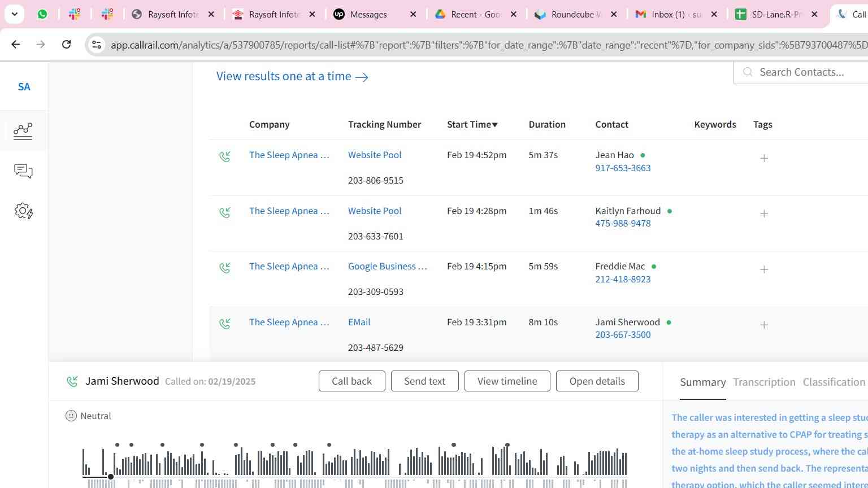The width and height of the screenshot is (868, 488).
Task: Click the 8m 10s duration cell
Action: point(543,322)
